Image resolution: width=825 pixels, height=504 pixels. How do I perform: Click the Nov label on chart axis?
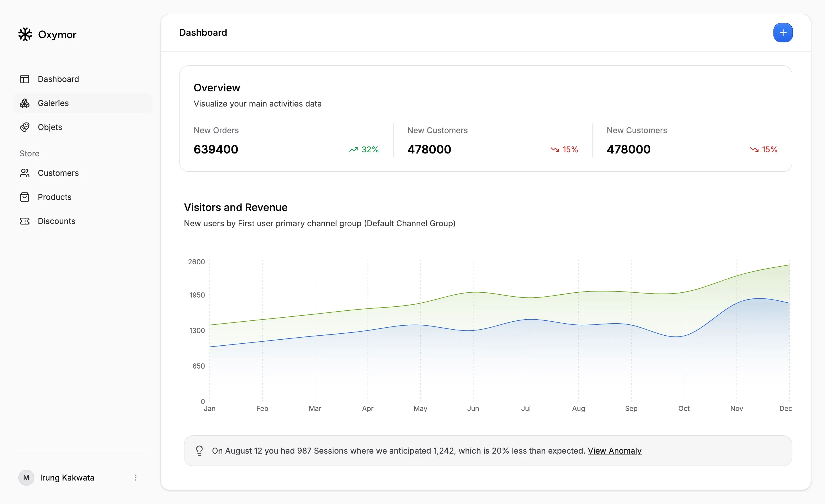point(736,408)
